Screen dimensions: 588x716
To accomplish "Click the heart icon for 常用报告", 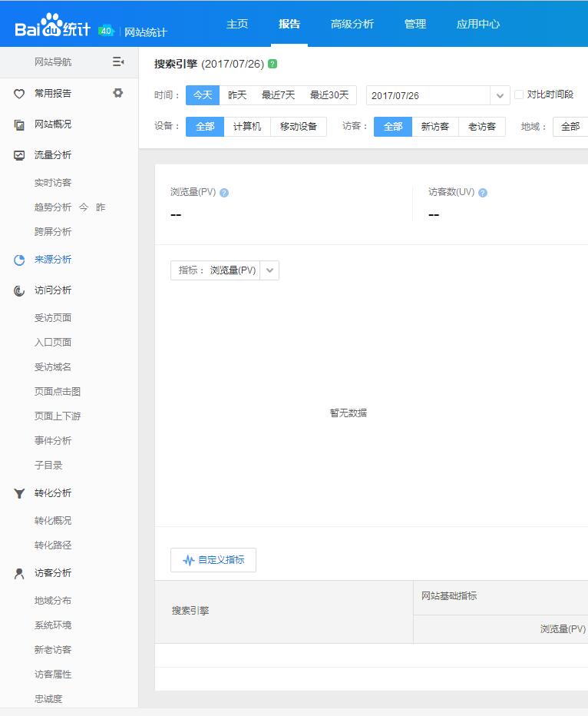I will tap(19, 94).
